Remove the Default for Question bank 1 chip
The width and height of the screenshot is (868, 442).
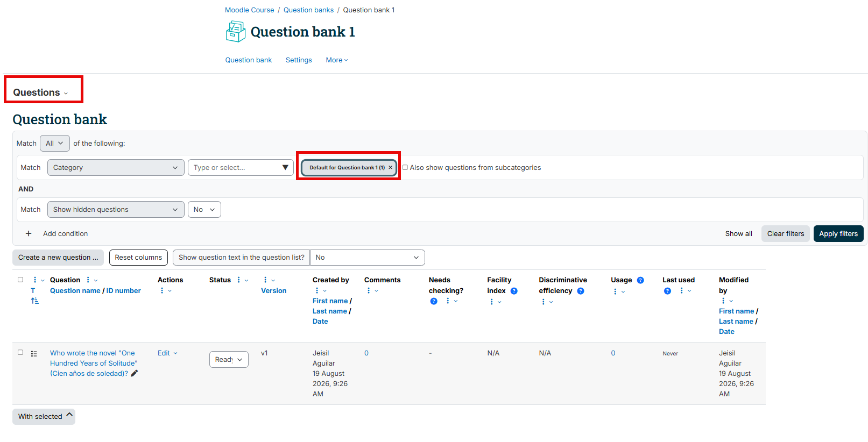[x=391, y=167]
